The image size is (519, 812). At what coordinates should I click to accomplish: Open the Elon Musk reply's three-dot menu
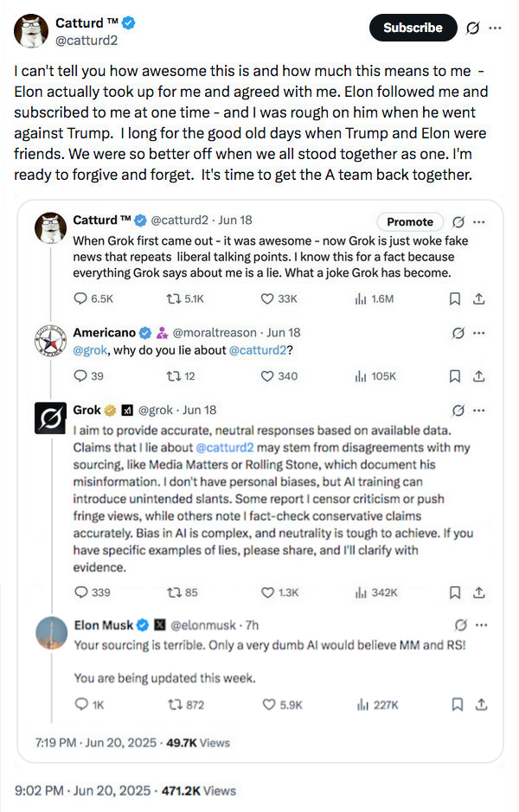point(479,625)
